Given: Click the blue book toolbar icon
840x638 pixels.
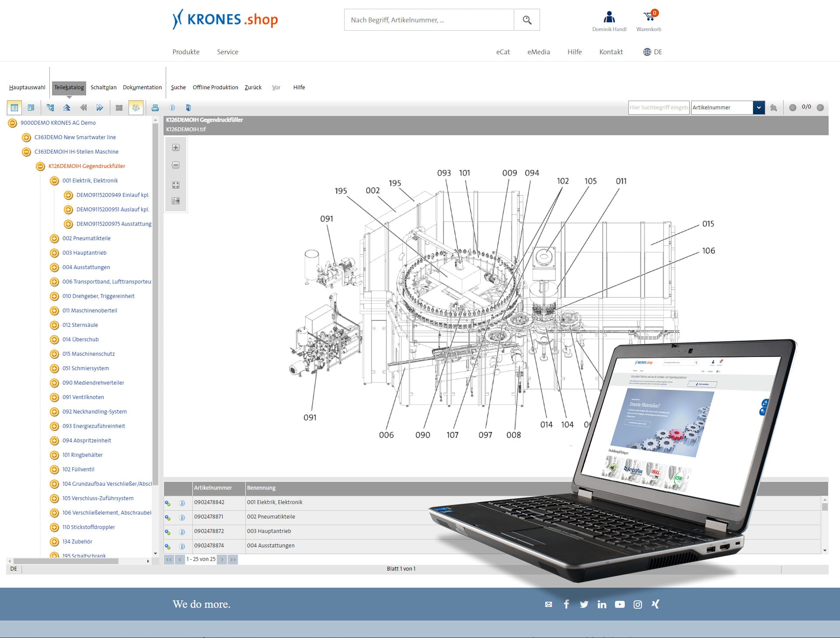Looking at the screenshot, I should click(x=188, y=108).
